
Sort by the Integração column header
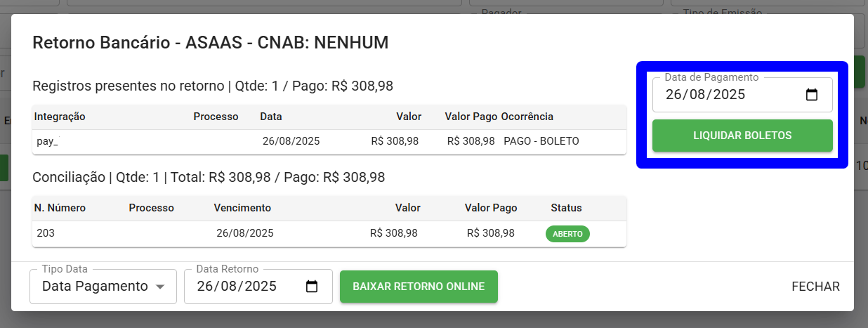(60, 117)
